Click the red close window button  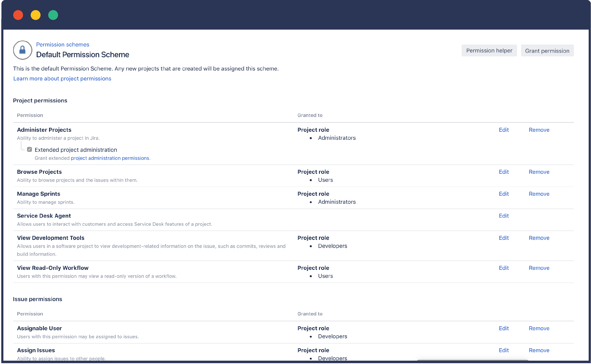click(18, 15)
